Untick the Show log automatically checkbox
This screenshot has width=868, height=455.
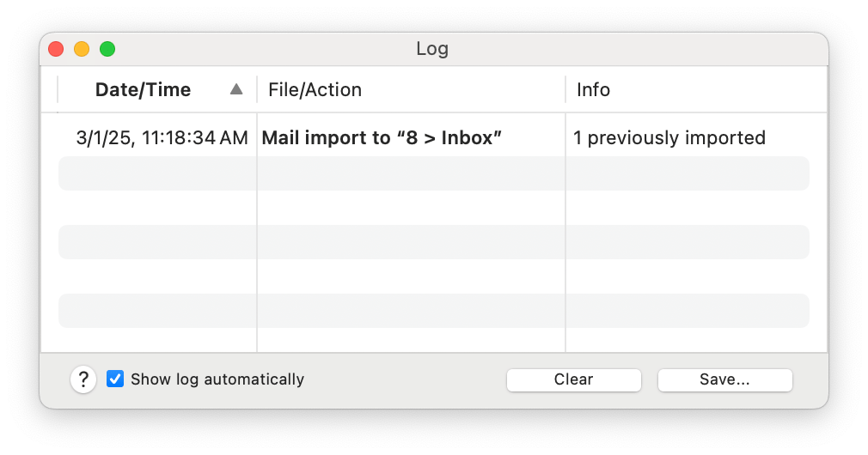tap(115, 379)
